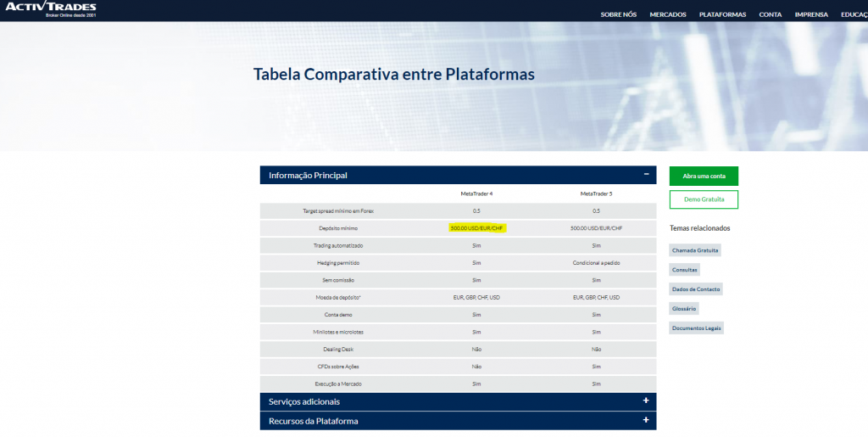868x437 pixels.
Task: Click the Demo Gratuita button
Action: pyautogui.click(x=704, y=199)
